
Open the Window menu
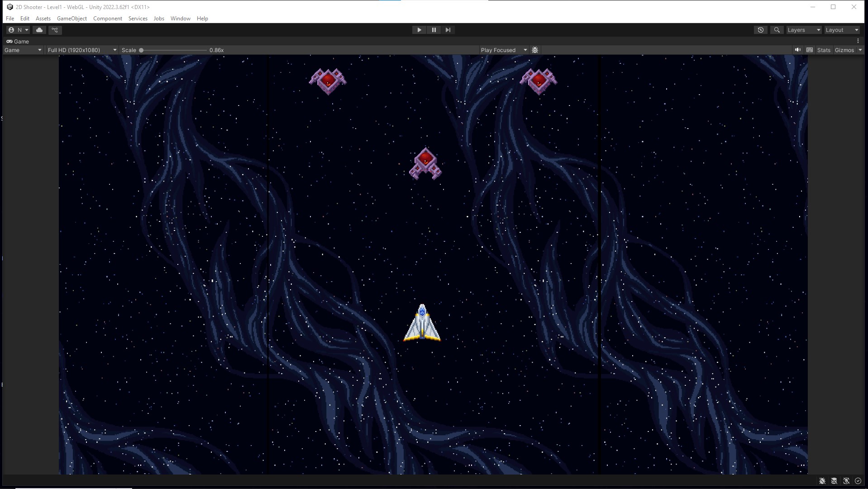pyautogui.click(x=181, y=19)
